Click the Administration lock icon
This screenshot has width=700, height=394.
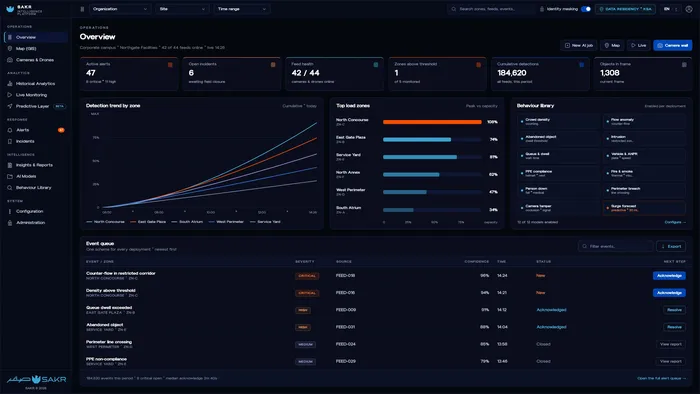click(10, 223)
